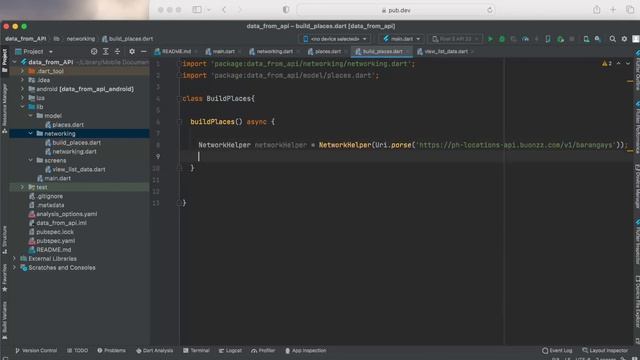Toggle the Build Variants tool window
The height and width of the screenshot is (360, 640).
pos(4,320)
